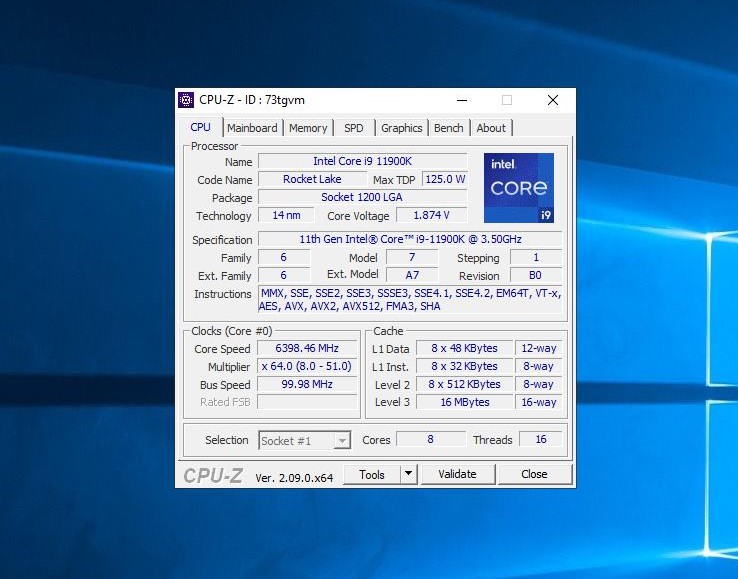Image resolution: width=738 pixels, height=579 pixels.
Task: Click the L1 Inst. 8-way value
Action: point(538,366)
